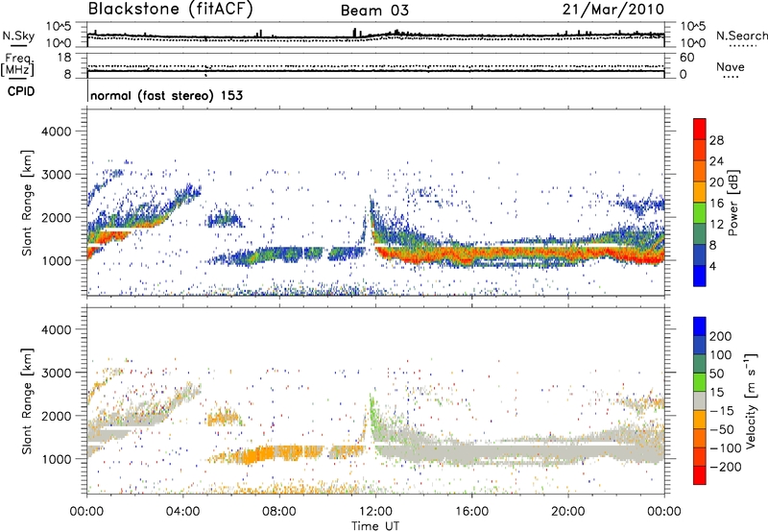The width and height of the screenshot is (768, 532).
Task: Click the '16:00' time tick label
Action: pos(471,512)
